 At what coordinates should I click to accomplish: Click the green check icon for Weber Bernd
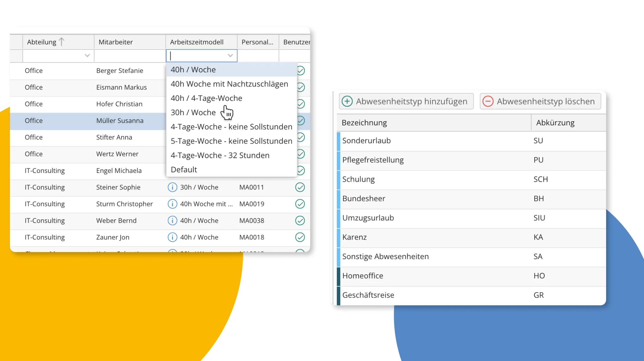[x=300, y=221]
